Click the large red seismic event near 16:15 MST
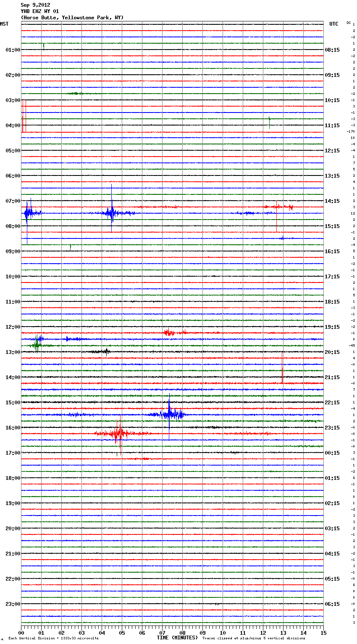This screenshot has height=644, width=357. point(120,433)
